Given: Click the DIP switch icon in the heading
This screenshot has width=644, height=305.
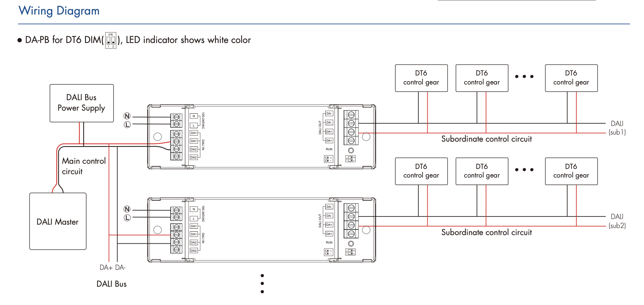Looking at the screenshot, I should tap(111, 40).
